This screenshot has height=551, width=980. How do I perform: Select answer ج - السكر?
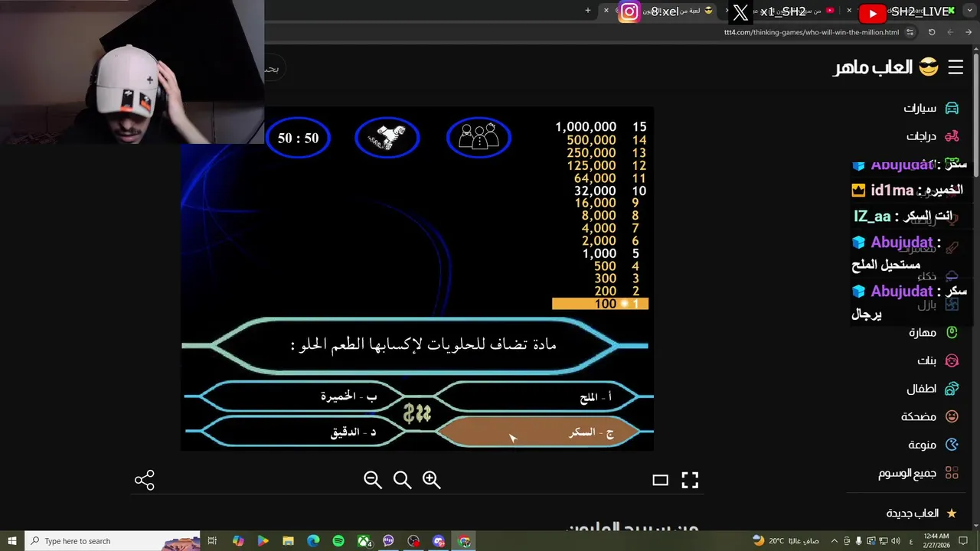[537, 432]
